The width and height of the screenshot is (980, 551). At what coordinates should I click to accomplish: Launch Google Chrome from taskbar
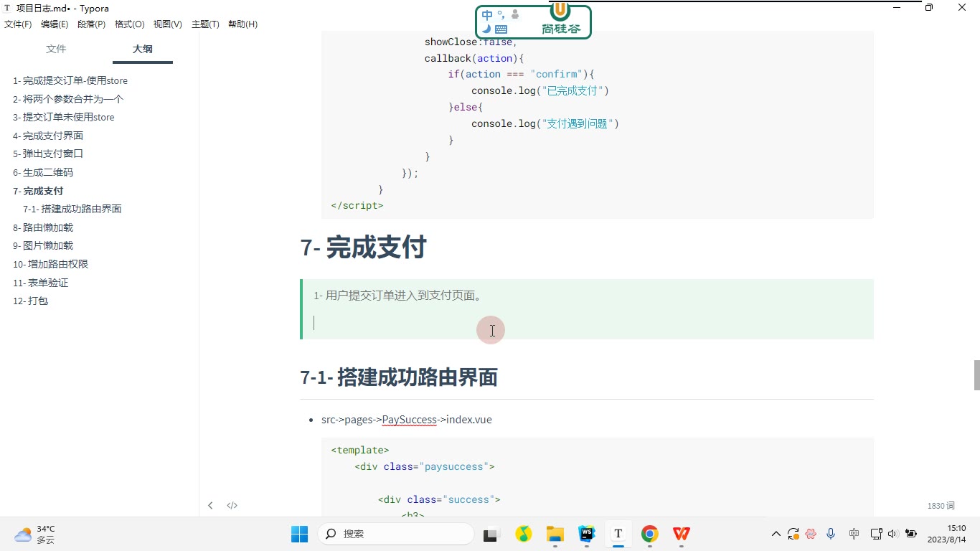click(650, 534)
